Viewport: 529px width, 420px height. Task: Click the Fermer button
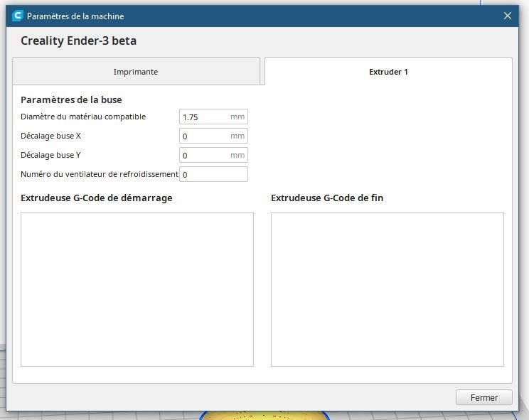coord(483,397)
